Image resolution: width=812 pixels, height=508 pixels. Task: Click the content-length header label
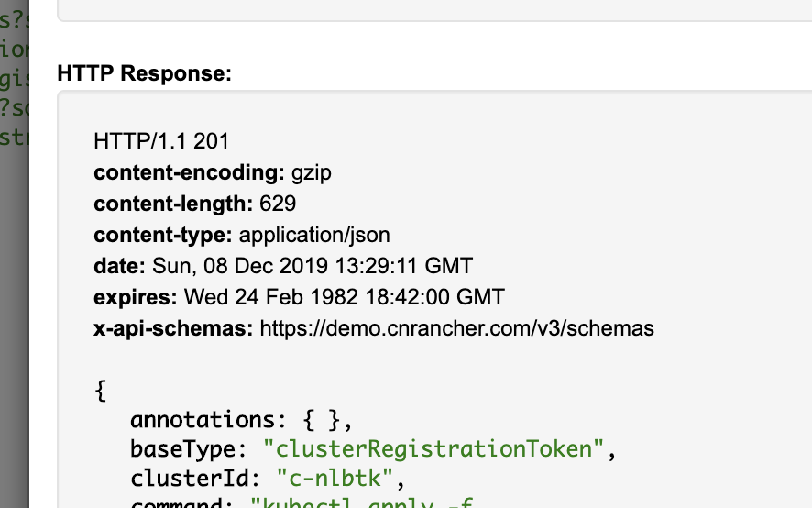(x=173, y=204)
